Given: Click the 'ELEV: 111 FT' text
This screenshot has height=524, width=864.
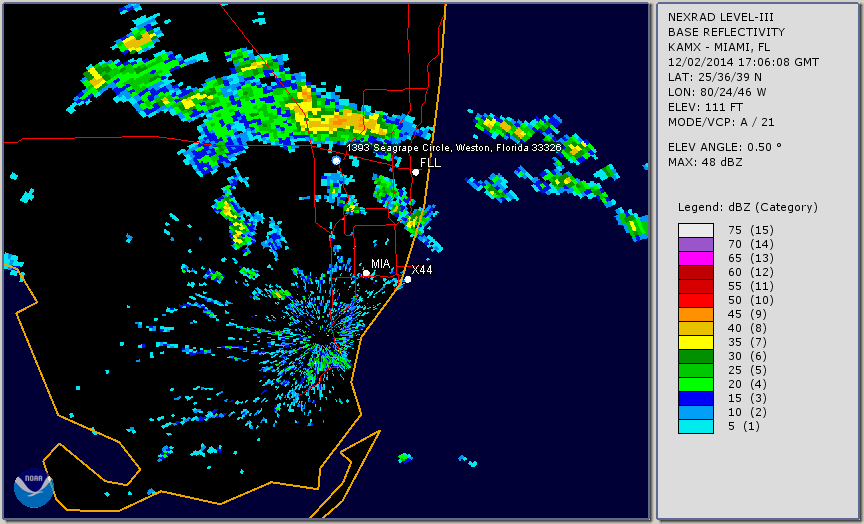Looking at the screenshot, I should [x=705, y=107].
